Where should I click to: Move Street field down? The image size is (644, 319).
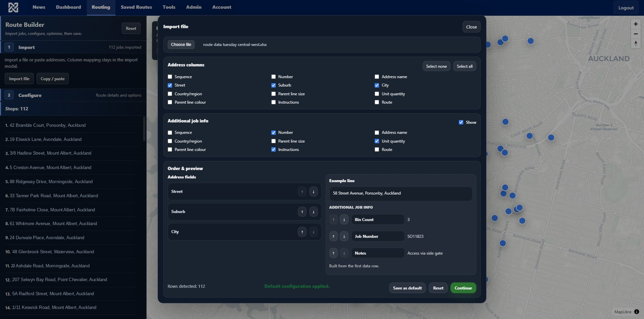tap(313, 192)
